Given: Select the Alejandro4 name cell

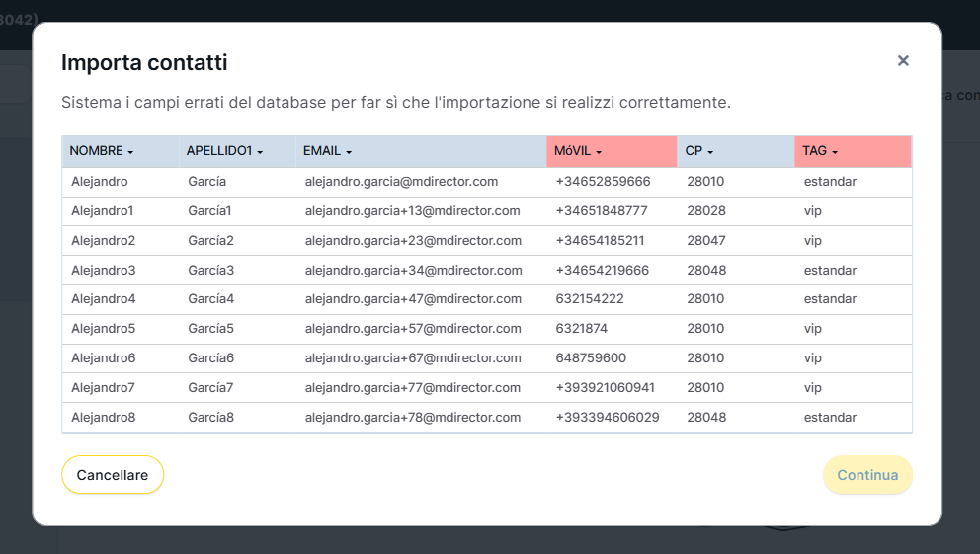Looking at the screenshot, I should pyautogui.click(x=104, y=299).
